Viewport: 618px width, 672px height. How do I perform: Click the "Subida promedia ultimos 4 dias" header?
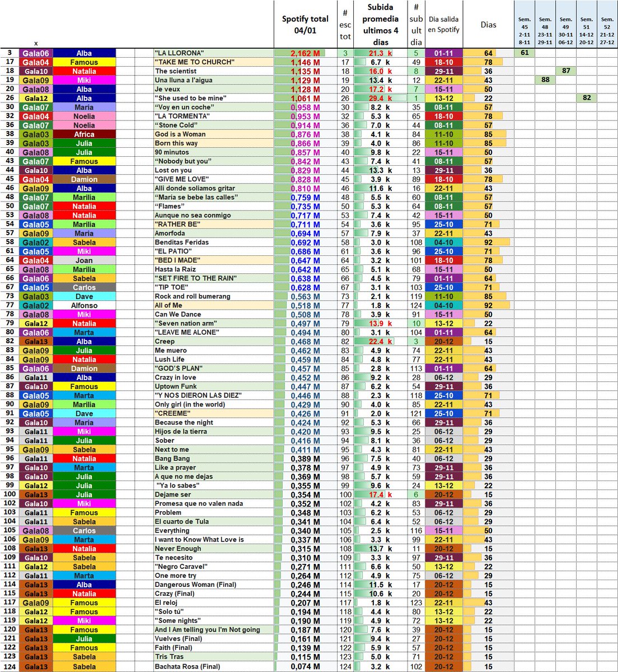(380, 25)
